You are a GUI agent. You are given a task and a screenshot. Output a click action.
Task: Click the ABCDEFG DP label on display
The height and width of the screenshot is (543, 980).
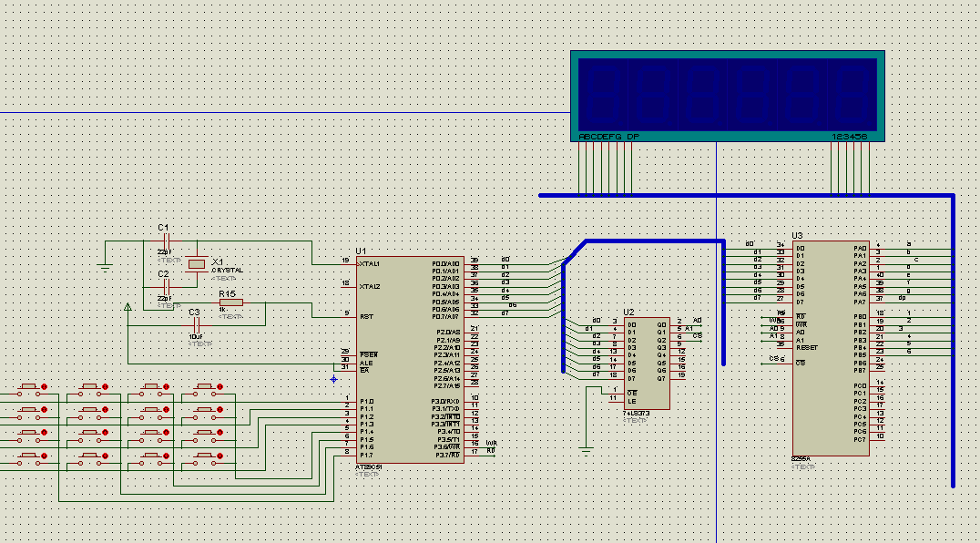coord(608,137)
